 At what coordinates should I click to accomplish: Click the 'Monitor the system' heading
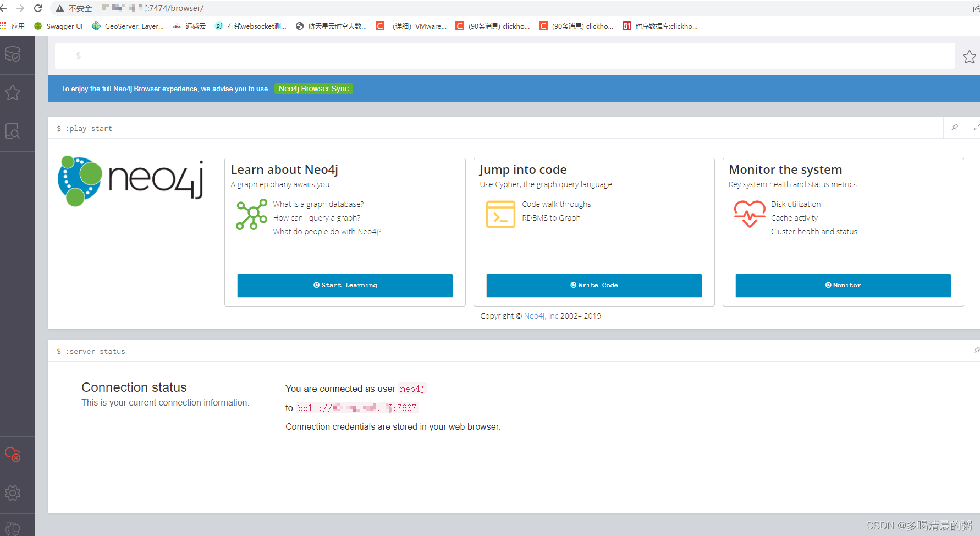[785, 169]
